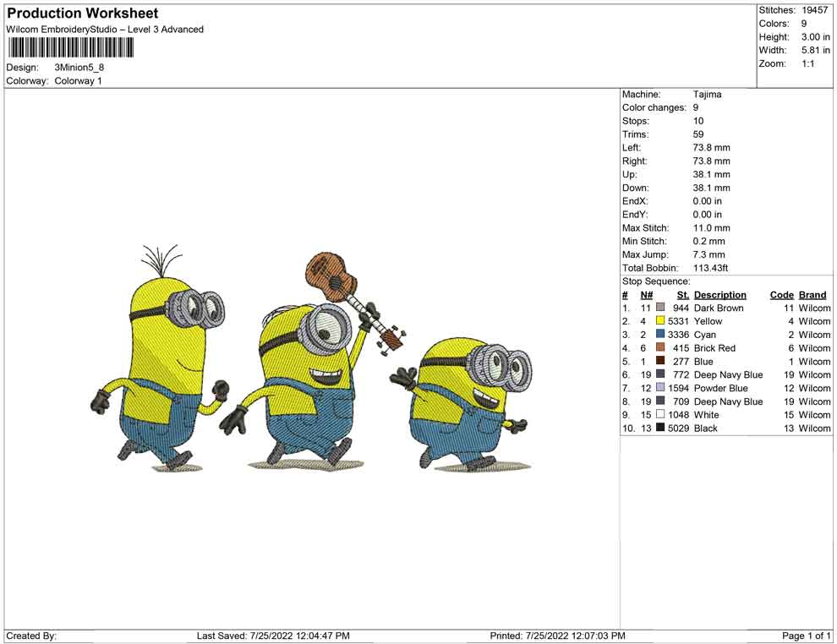This screenshot has height=644, width=837.
Task: Click the 'N#' column header
Action: [647, 294]
